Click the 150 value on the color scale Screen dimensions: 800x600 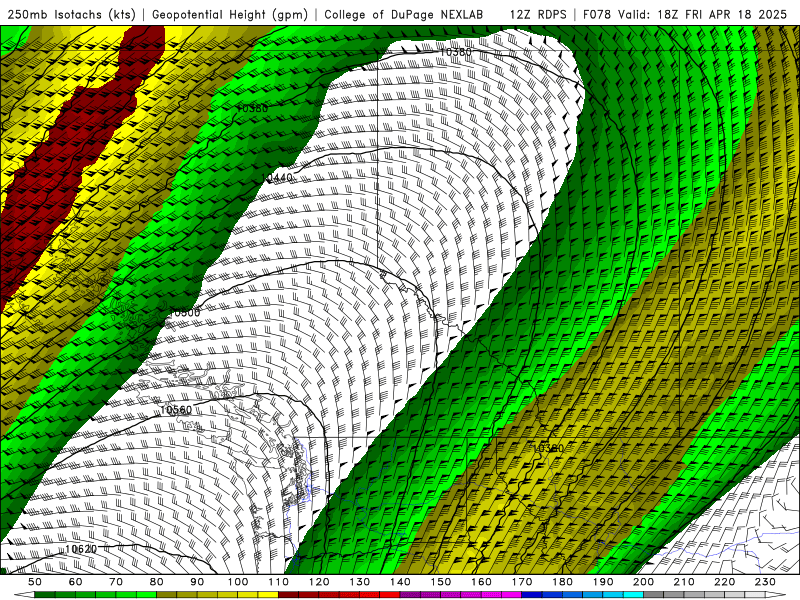[441, 582]
